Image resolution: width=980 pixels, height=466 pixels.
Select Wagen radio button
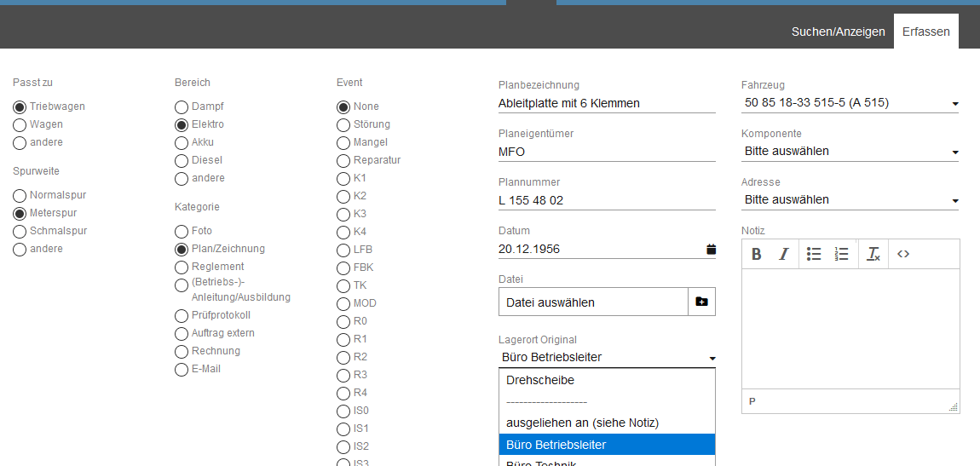(x=20, y=125)
